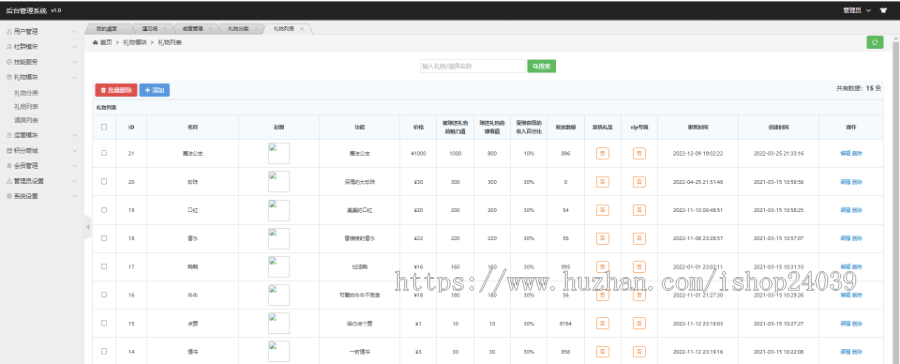
Task: Toggle the vip专属 icon for ID 15
Action: (639, 323)
